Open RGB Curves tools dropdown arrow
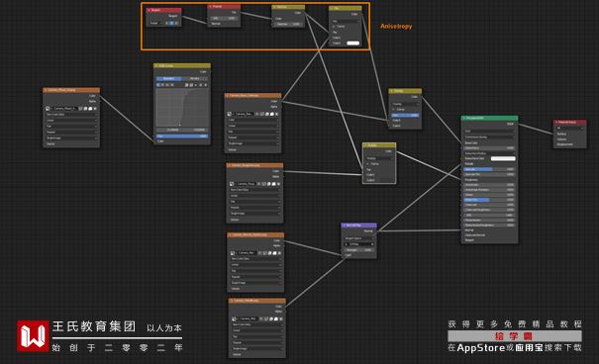 (196, 85)
